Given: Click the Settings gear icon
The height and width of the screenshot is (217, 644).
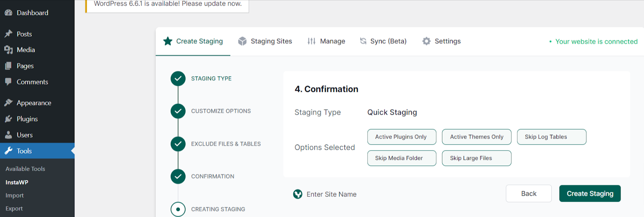Looking at the screenshot, I should [x=427, y=41].
